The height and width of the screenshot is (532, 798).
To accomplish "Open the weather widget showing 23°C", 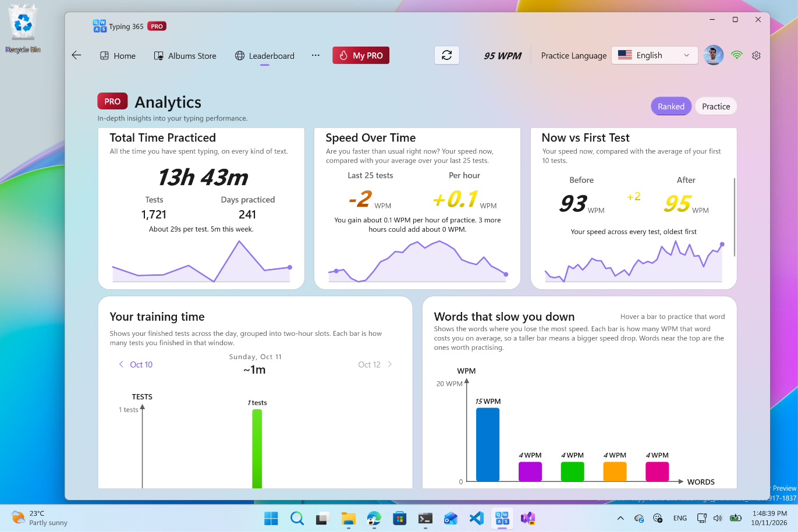I will point(40,518).
